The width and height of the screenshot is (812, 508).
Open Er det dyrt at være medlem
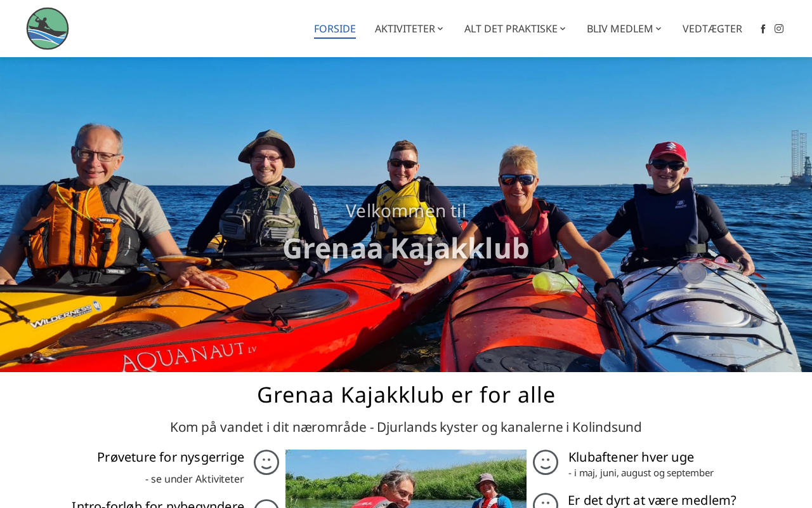pos(652,500)
